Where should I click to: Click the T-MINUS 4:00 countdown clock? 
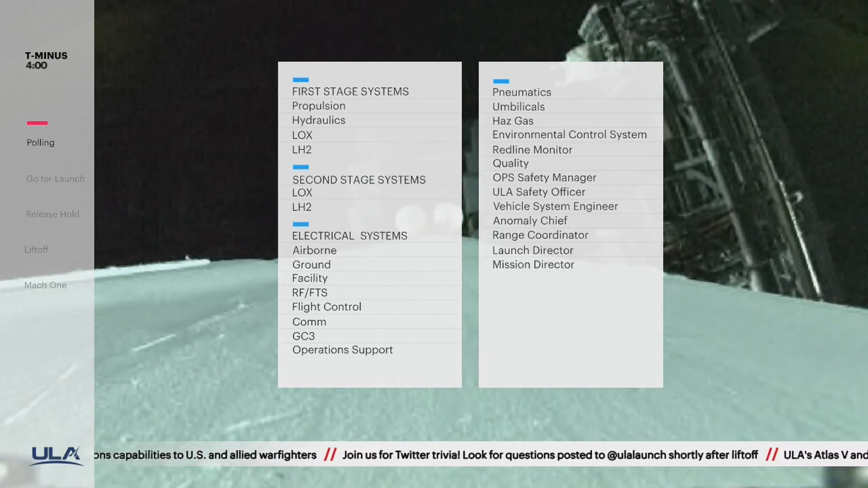46,61
